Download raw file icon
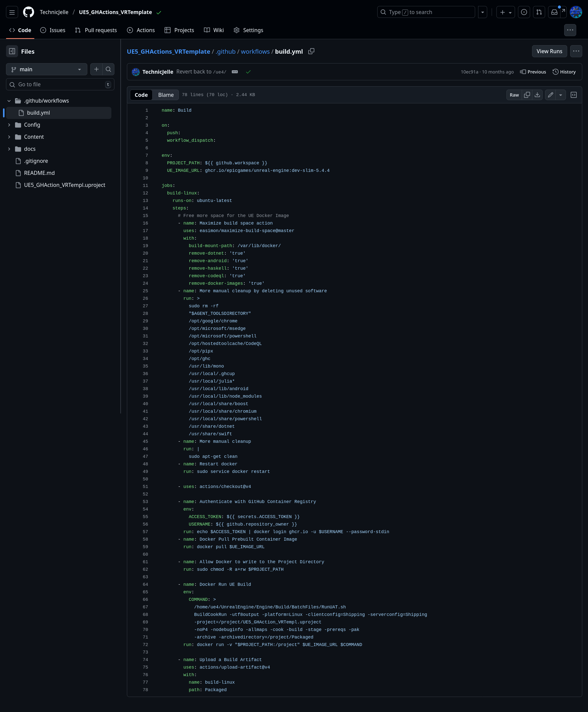This screenshot has width=588, height=712. point(537,95)
